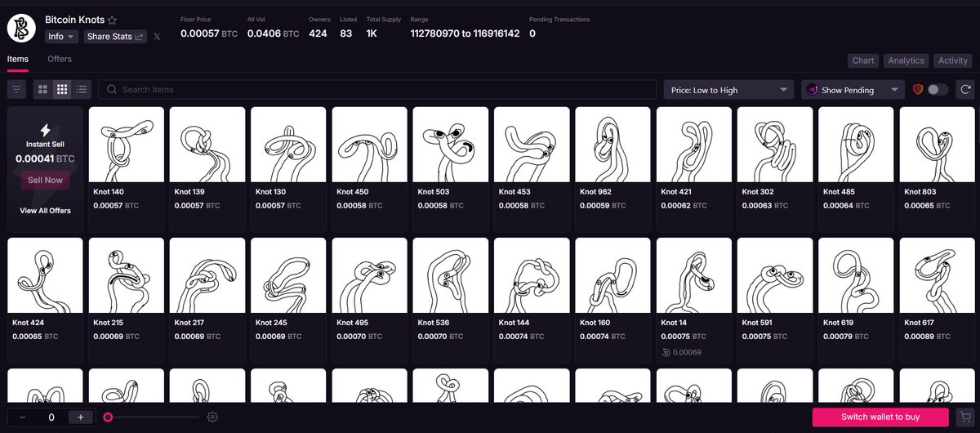Open the Knot 450 thumbnail
This screenshot has height=433, width=980.
pyautogui.click(x=369, y=145)
